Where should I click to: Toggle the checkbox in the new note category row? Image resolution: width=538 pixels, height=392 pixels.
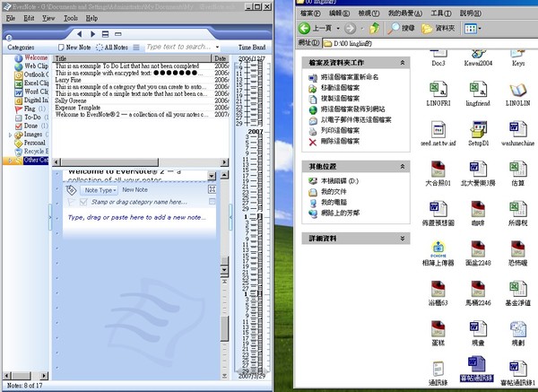click(83, 202)
